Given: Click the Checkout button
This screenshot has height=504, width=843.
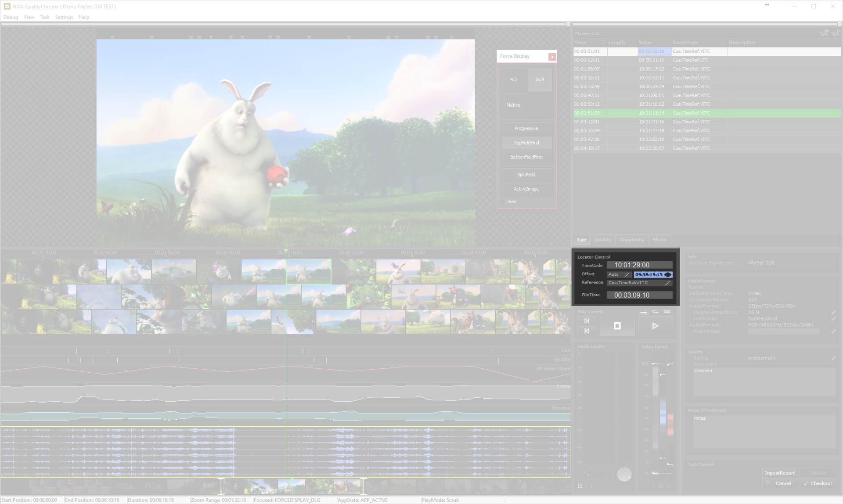Looking at the screenshot, I should [818, 483].
